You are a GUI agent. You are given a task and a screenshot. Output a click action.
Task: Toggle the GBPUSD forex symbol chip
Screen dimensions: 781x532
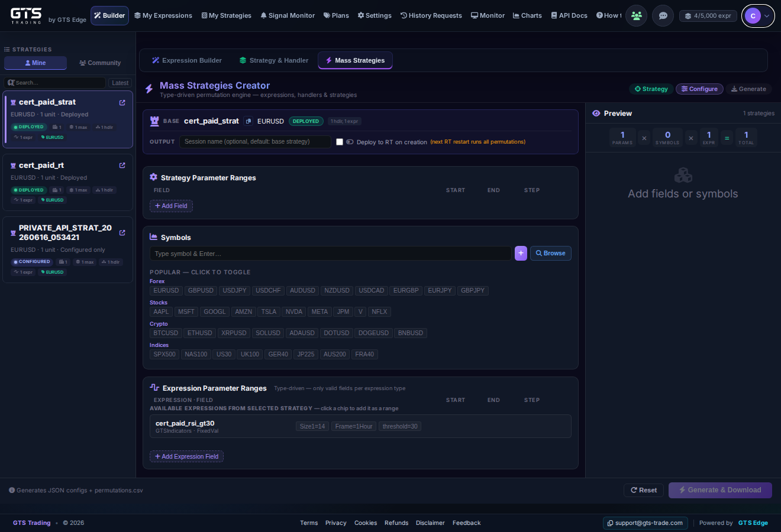click(201, 290)
